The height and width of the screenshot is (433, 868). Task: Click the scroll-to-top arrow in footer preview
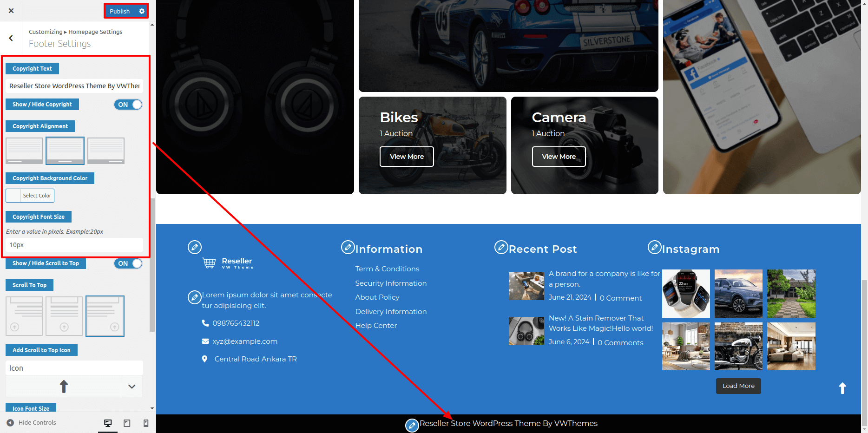[842, 388]
